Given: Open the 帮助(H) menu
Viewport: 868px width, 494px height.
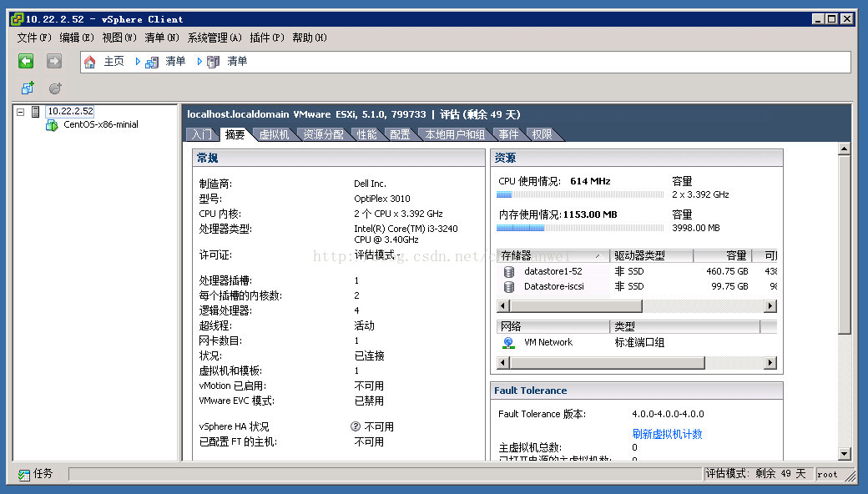Looking at the screenshot, I should pyautogui.click(x=310, y=38).
